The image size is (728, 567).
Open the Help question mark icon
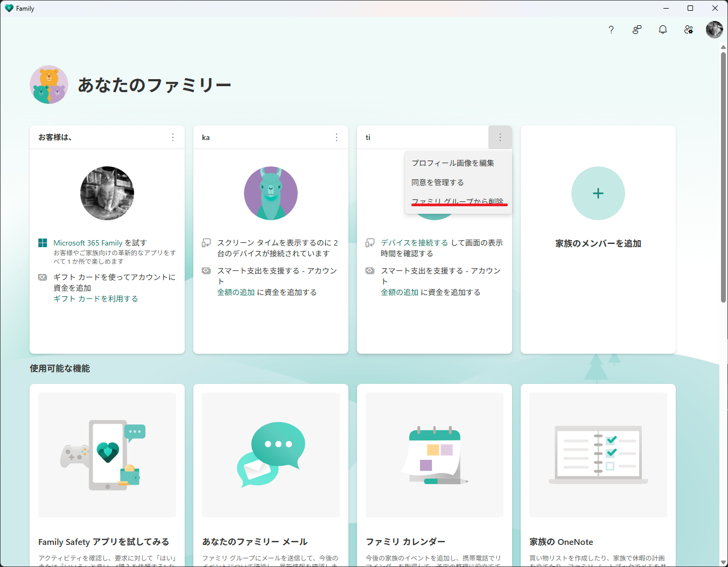click(611, 30)
